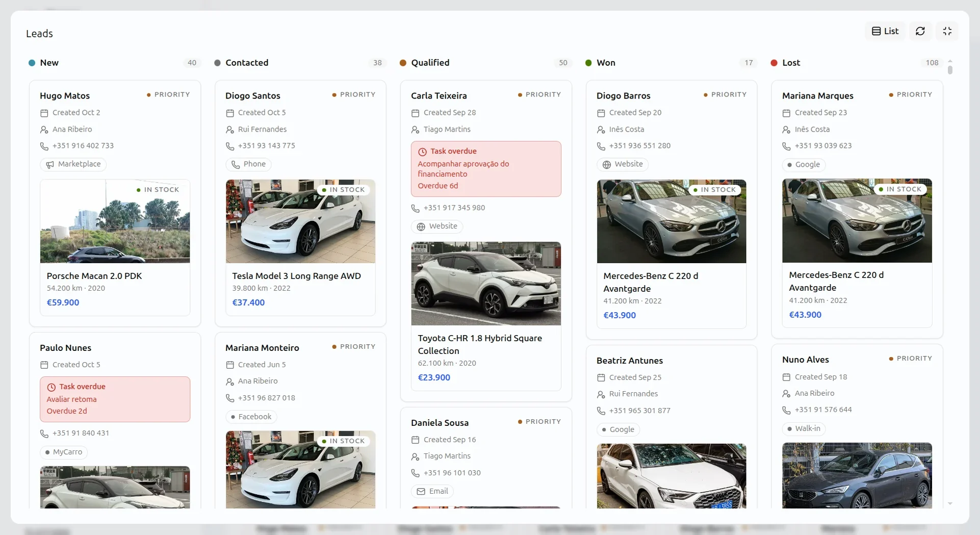Click the phone icon next to +351 916 402 733
The width and height of the screenshot is (980, 535).
[x=44, y=146]
